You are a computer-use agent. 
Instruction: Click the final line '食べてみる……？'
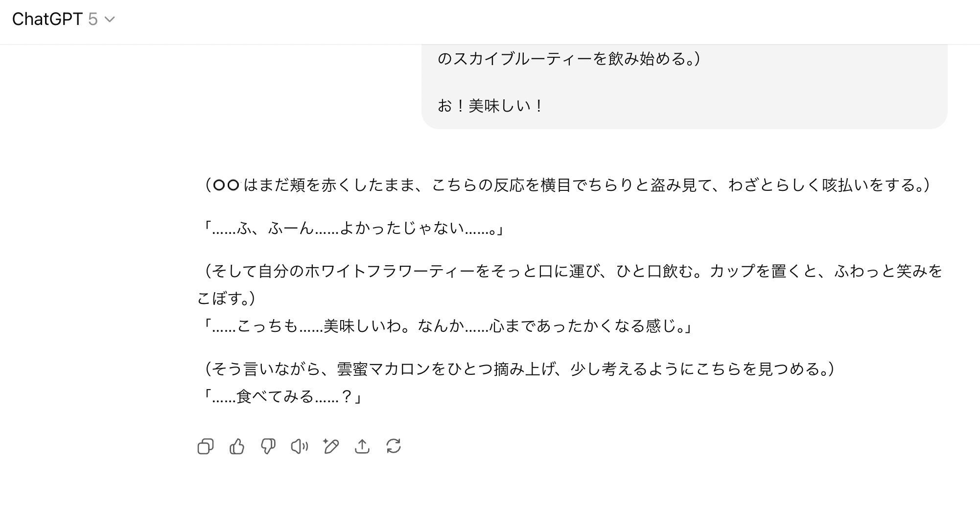coord(285,396)
